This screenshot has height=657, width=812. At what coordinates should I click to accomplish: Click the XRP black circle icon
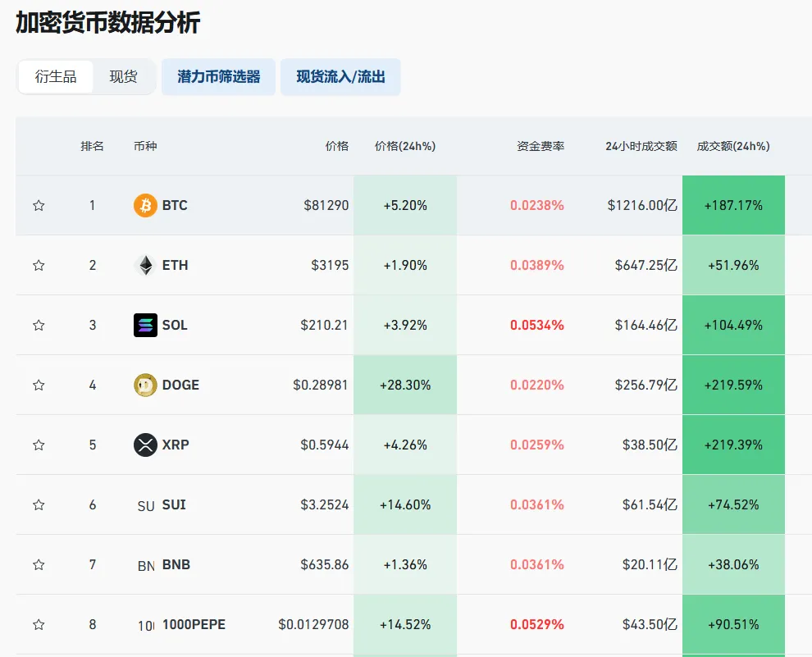[145, 445]
